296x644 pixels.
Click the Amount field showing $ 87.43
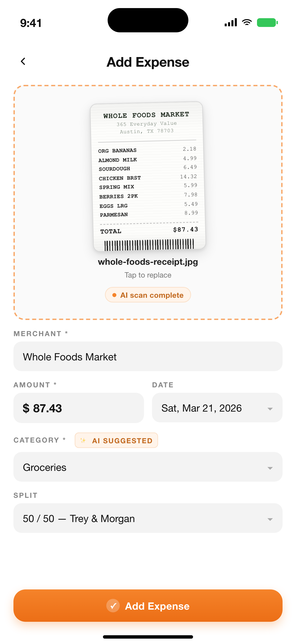pos(78,408)
